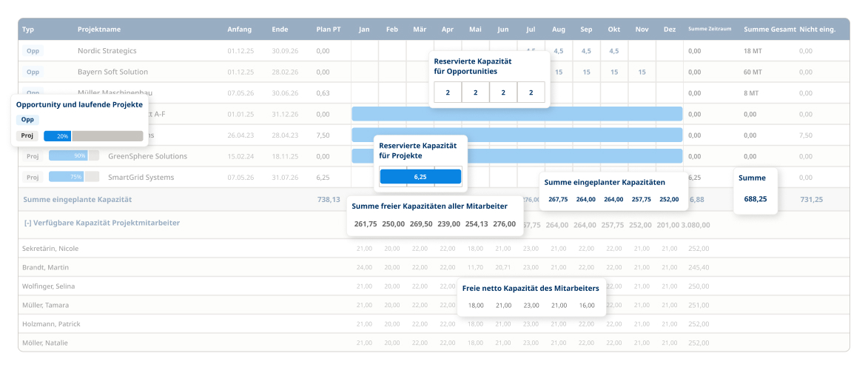
Task: Click the 8 MT Summe Gesamt value
Action: [751, 93]
